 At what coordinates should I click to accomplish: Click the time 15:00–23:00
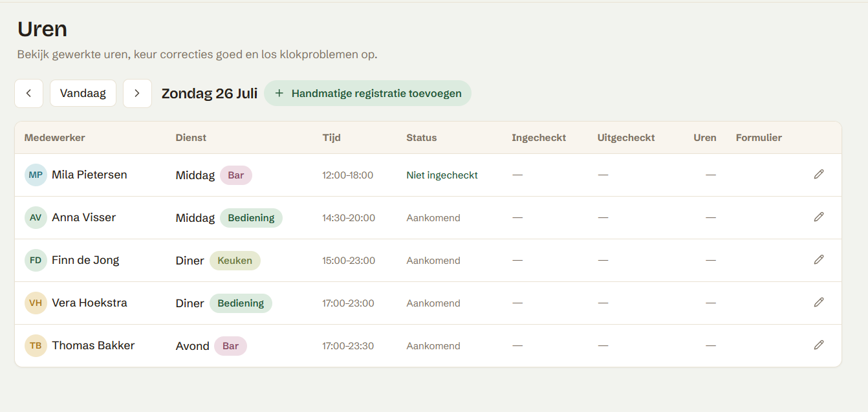(x=349, y=261)
